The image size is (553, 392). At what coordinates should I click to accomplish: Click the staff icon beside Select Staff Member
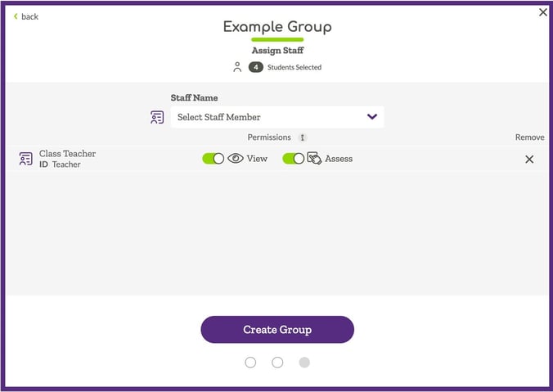click(157, 117)
